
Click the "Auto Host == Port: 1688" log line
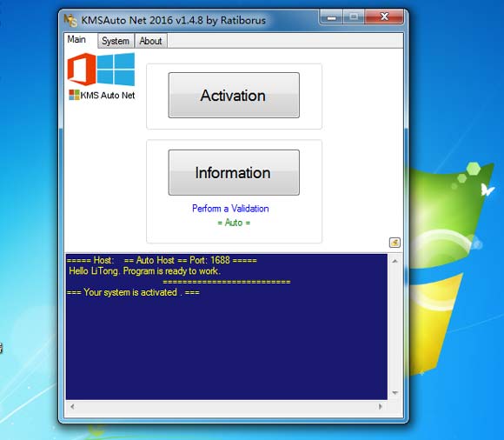tap(162, 260)
